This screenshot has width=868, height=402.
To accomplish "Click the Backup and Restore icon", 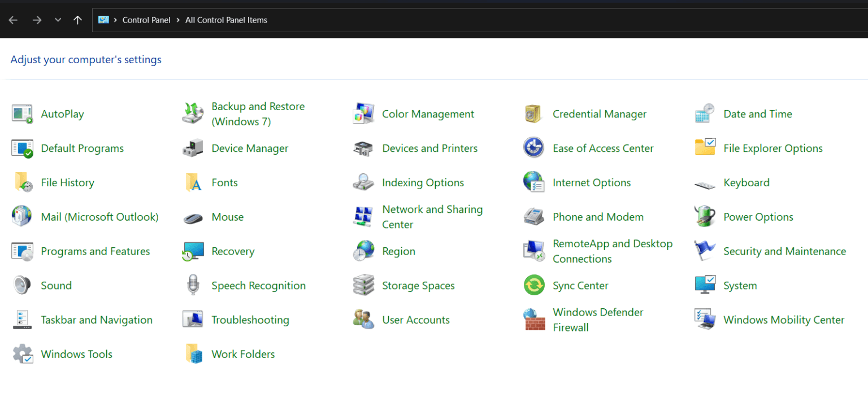I will [193, 114].
